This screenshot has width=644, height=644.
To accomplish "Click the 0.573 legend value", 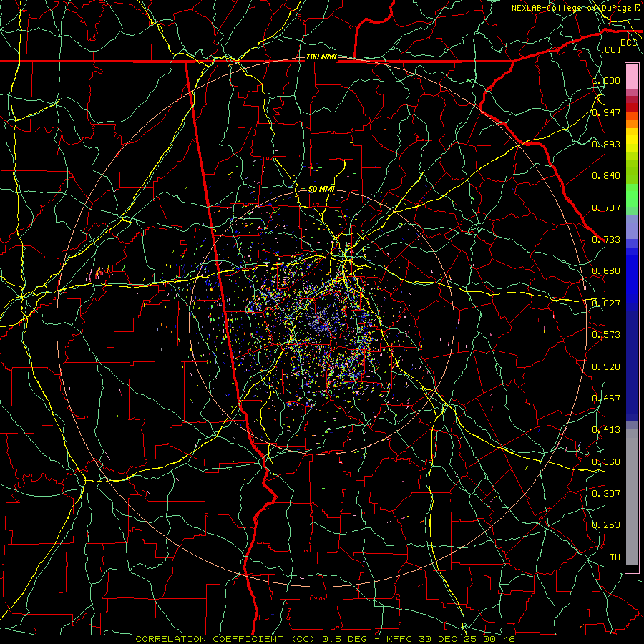I will click(606, 335).
